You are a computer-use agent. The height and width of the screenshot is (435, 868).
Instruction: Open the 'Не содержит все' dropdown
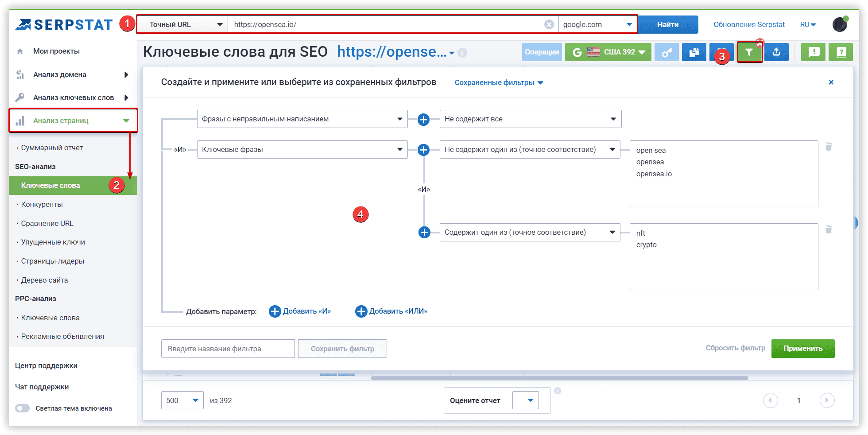[531, 119]
